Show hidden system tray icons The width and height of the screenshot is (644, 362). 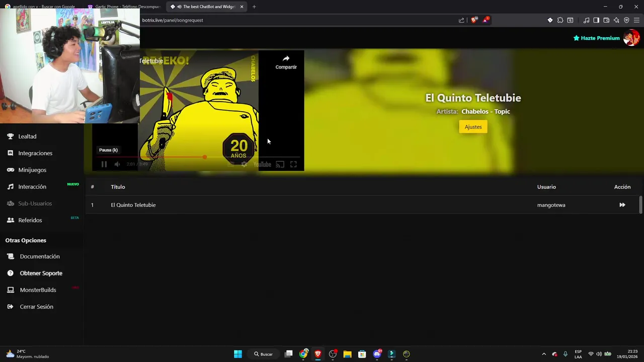pyautogui.click(x=544, y=354)
